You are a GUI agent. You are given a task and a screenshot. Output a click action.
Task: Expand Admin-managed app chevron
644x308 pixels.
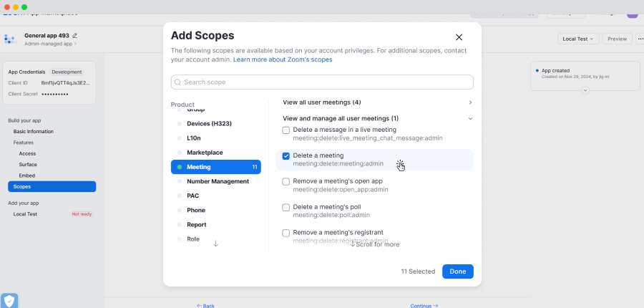[75, 44]
